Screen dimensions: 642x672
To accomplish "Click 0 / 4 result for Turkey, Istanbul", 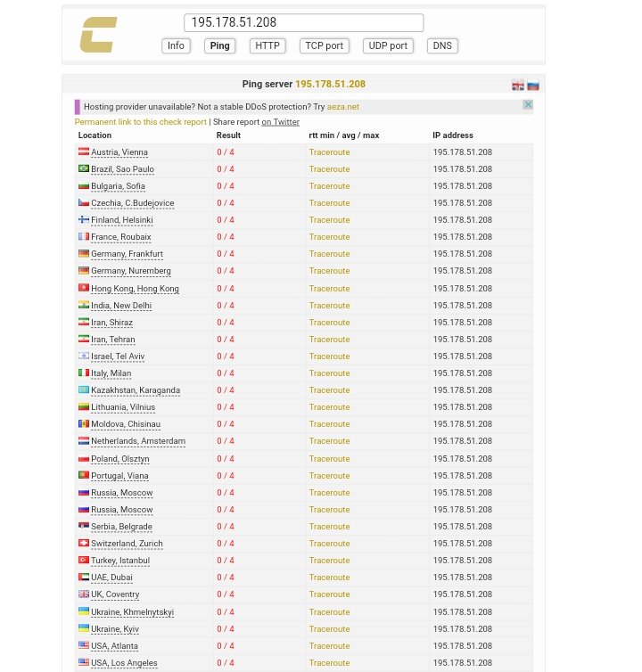I will click(226, 560).
